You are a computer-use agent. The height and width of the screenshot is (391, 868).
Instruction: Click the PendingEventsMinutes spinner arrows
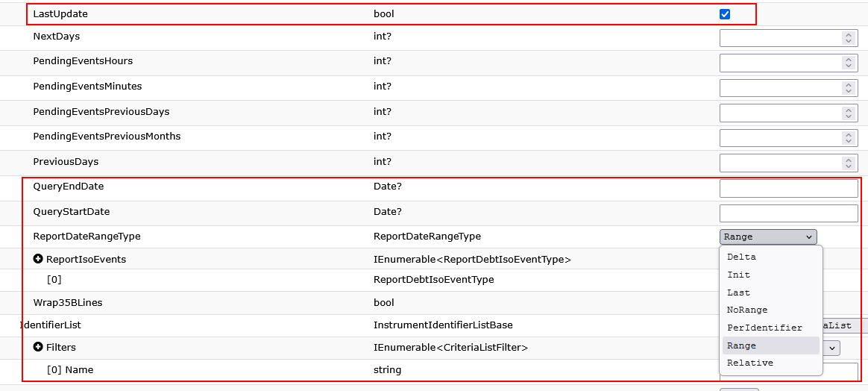(x=848, y=87)
